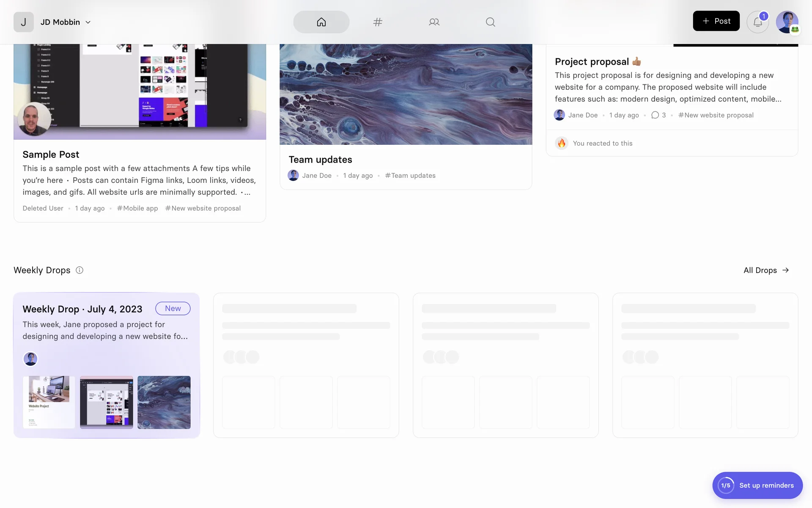Screen dimensions: 812x508
Task: Go to the Home feed tab
Action: [321, 22]
